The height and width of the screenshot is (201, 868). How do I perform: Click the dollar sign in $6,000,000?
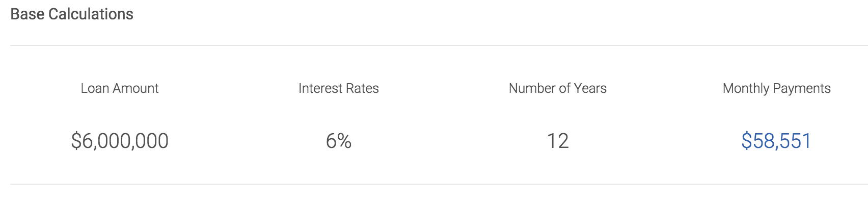76,141
